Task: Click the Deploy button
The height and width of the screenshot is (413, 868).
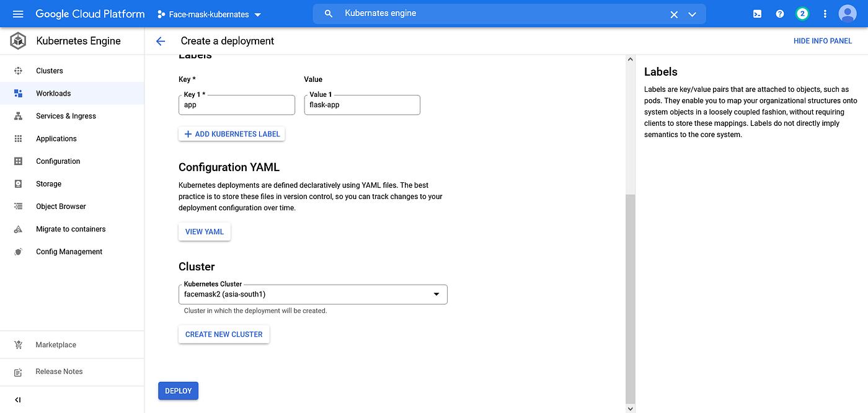Action: (x=178, y=391)
